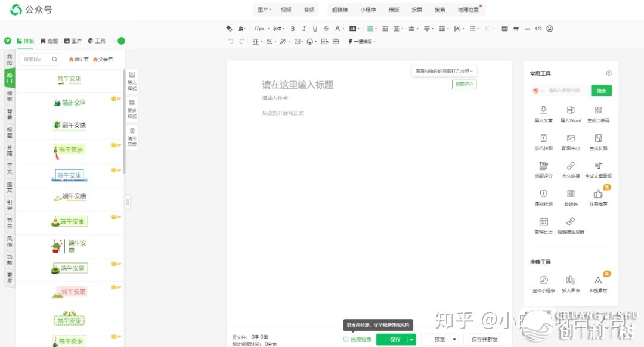Viewport: 644px width, 347px height.
Task: Click the Generate long image (生成长图) icon
Action: (x=598, y=138)
